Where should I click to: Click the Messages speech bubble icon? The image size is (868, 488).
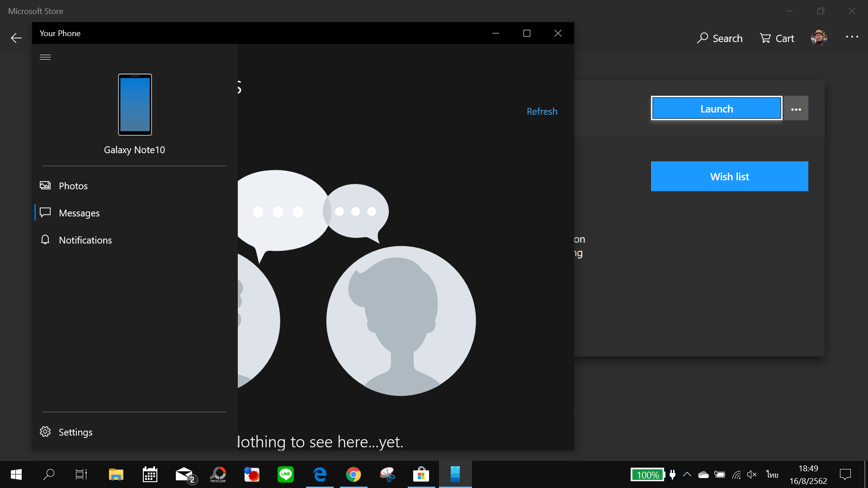(x=45, y=212)
